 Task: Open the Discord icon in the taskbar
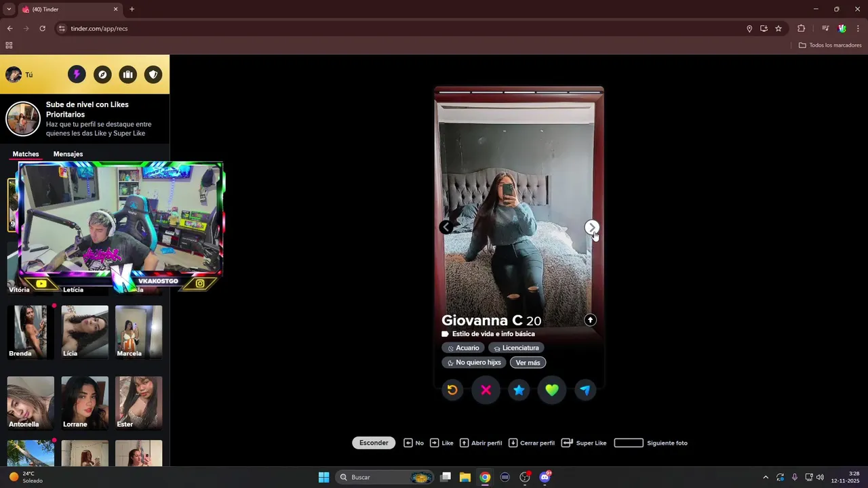[545, 477]
